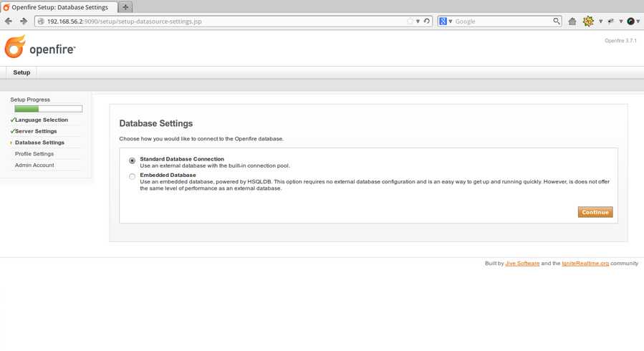Click Profile Settings step in sidebar
Viewport: 644px width, 351px height.
point(34,154)
